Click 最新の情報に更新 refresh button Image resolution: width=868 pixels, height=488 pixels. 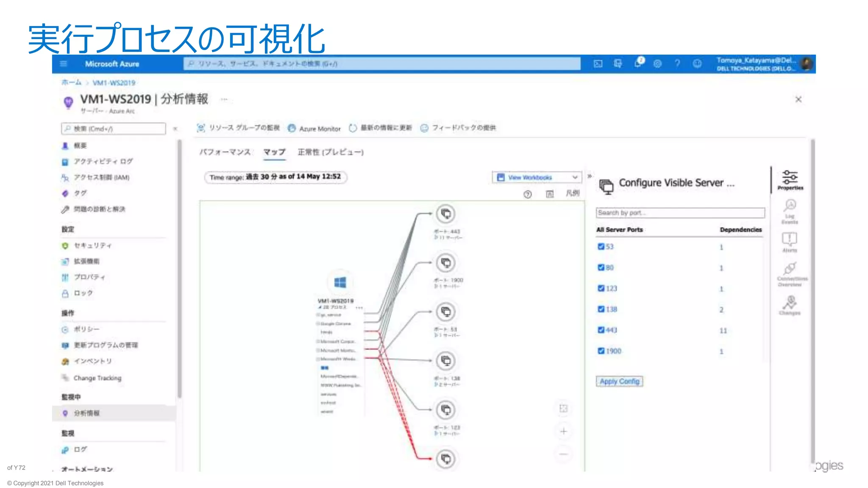pyautogui.click(x=380, y=128)
